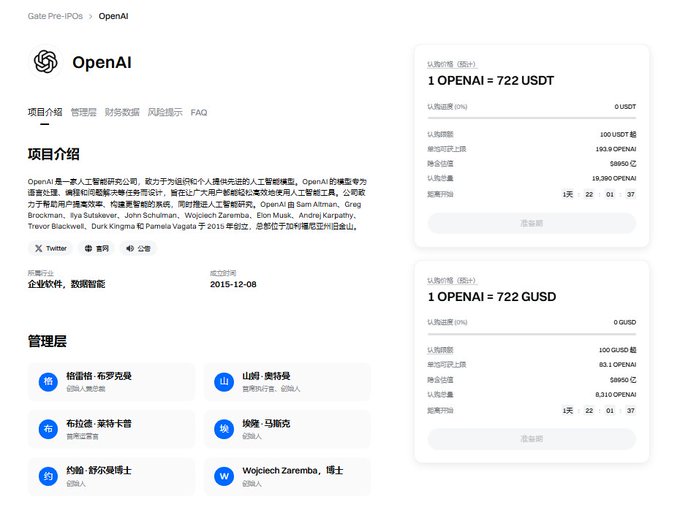Open the Twitter link button
The width and height of the screenshot is (680, 510).
[51, 248]
